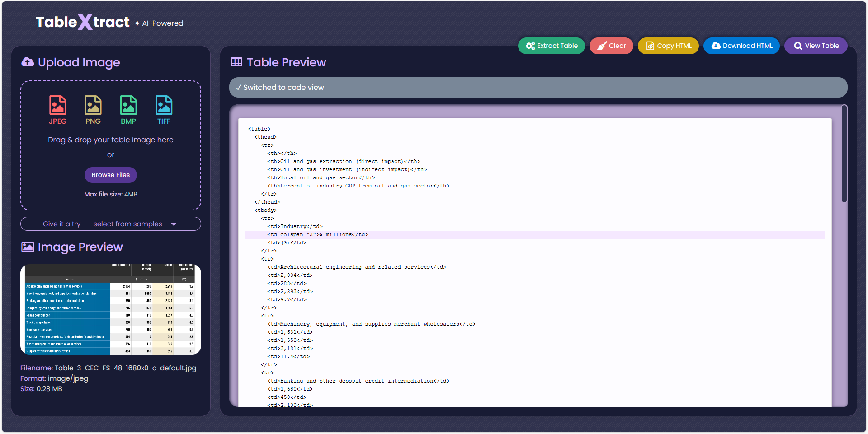Expand the select from samples dropdown
Viewport: 868px width, 434px height.
111,224
